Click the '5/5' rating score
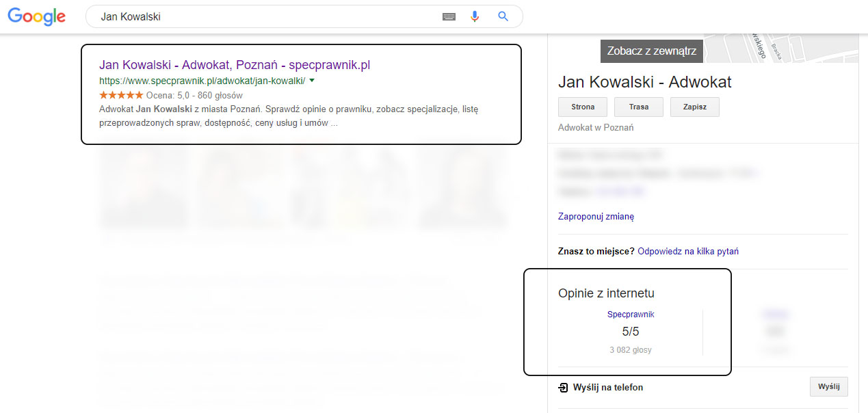 coord(631,332)
